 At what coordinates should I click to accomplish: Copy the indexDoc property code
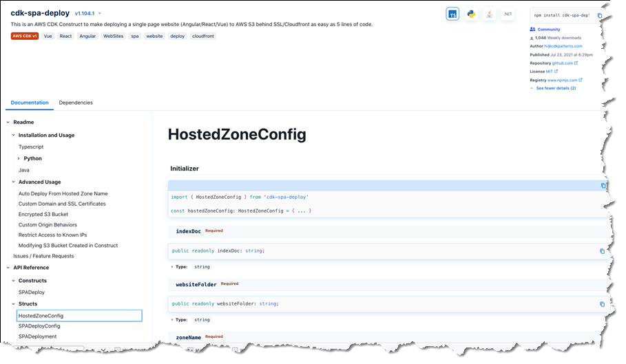click(602, 251)
